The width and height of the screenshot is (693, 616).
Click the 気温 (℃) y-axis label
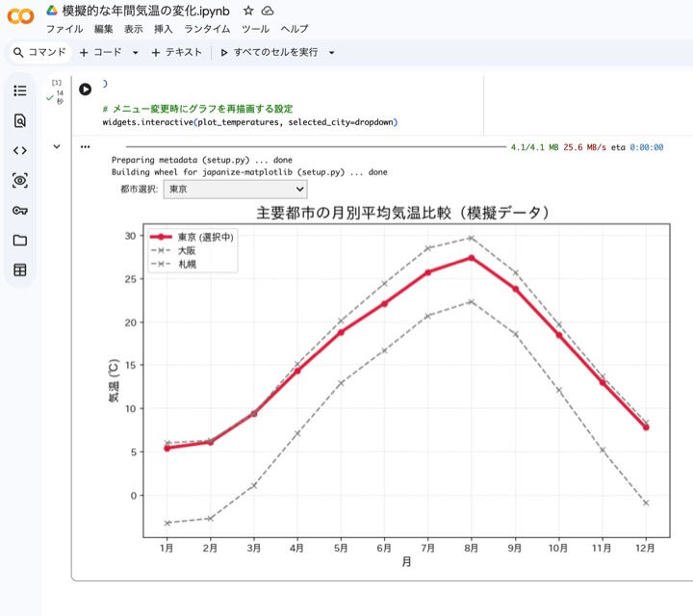click(114, 381)
